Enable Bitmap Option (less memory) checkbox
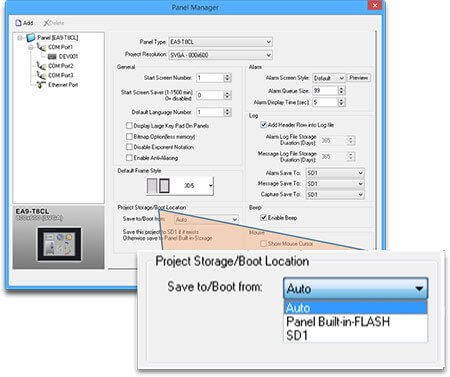 [x=129, y=136]
